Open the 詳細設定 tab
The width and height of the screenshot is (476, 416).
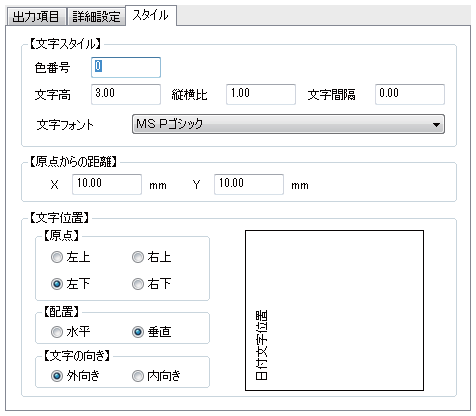(96, 16)
